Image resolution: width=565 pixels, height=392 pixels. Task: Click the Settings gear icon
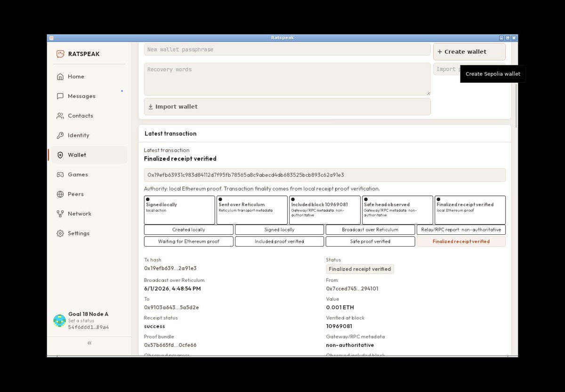[60, 233]
